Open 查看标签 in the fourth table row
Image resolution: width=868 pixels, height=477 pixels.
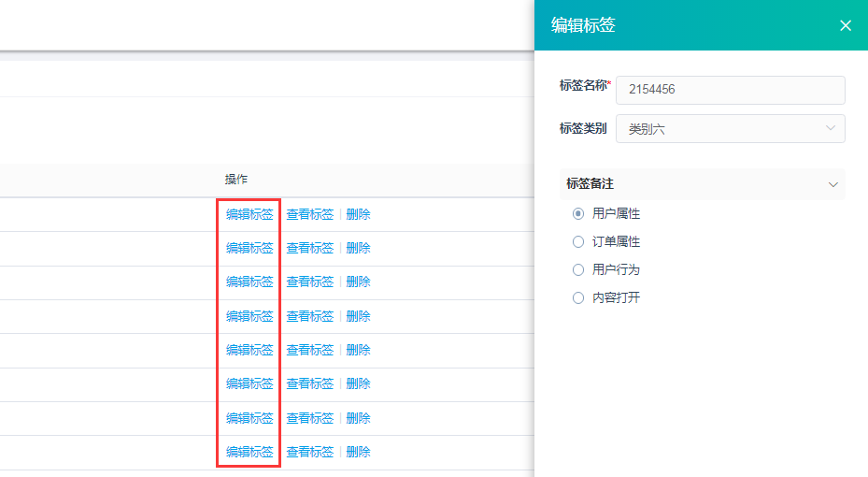tap(309, 316)
